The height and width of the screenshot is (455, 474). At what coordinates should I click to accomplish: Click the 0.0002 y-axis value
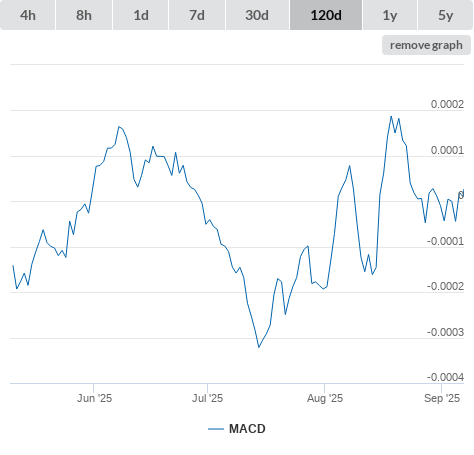tap(447, 104)
